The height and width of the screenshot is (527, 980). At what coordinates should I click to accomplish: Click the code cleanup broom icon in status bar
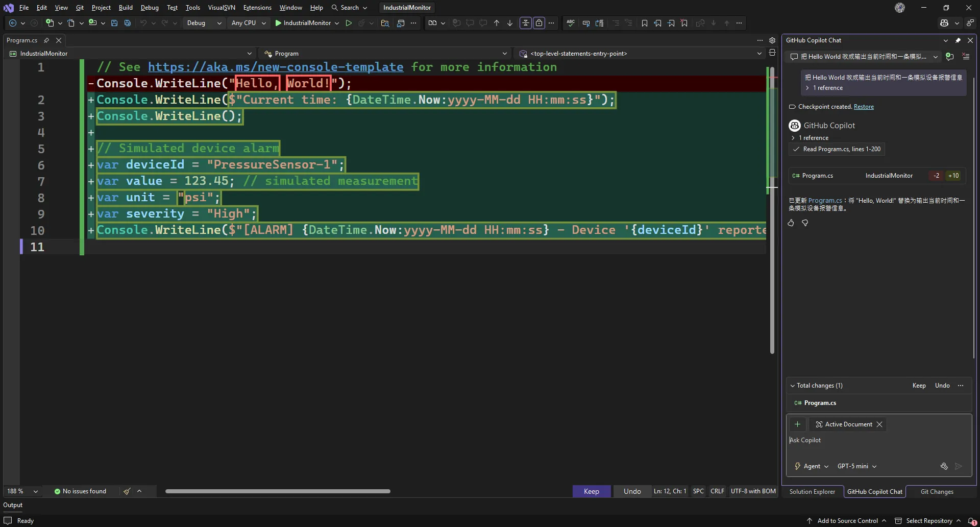coord(127,491)
